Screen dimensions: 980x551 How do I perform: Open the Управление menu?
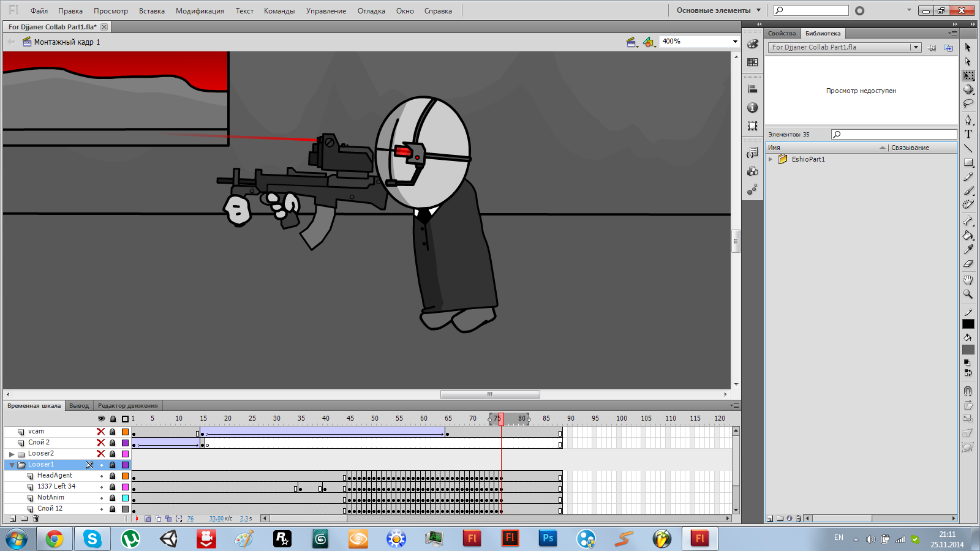tap(326, 11)
